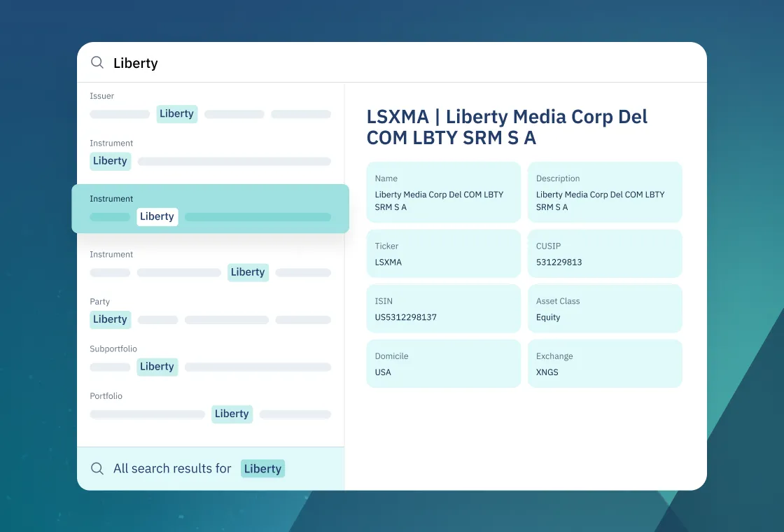784x532 pixels.
Task: Click the Domicile USA card
Action: 444,363
